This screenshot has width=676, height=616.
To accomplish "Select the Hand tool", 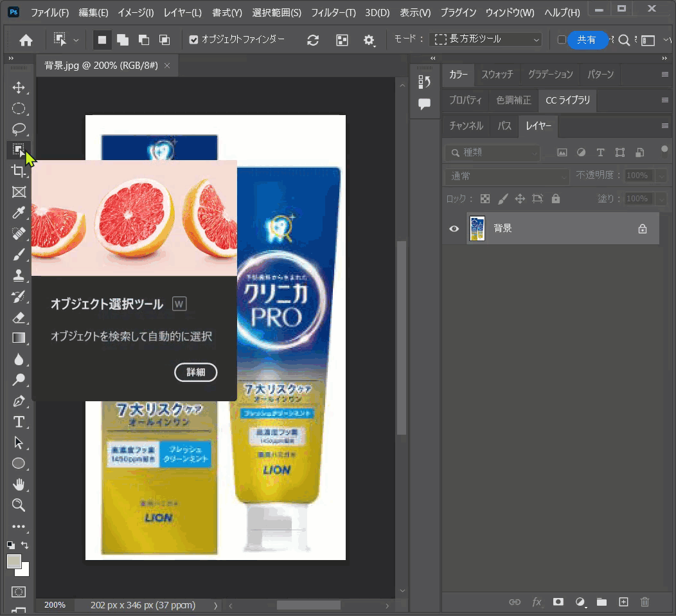I will (x=19, y=484).
